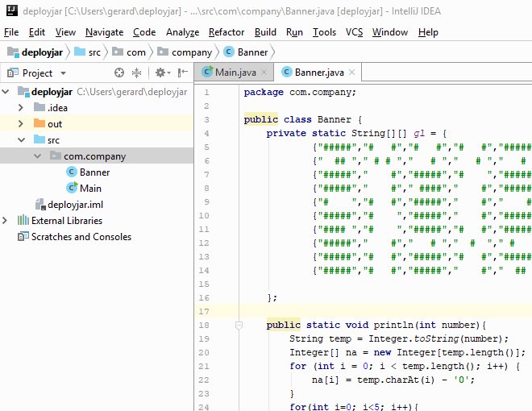Open the Main class file in tree
532x411 pixels.
(90, 188)
